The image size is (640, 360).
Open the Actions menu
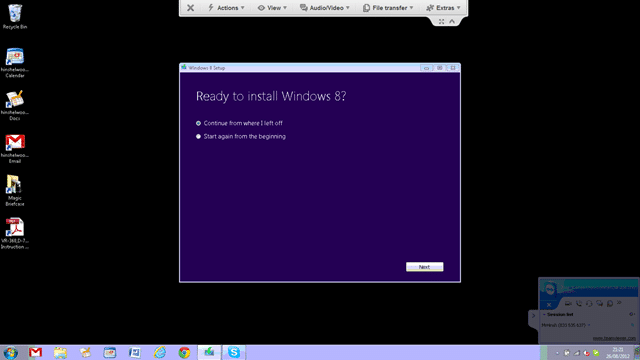pos(226,8)
